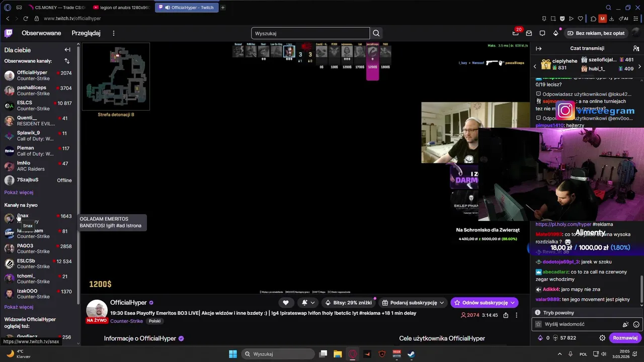The width and height of the screenshot is (644, 362).
Task: Sort the followed channels list
Action: (x=67, y=61)
